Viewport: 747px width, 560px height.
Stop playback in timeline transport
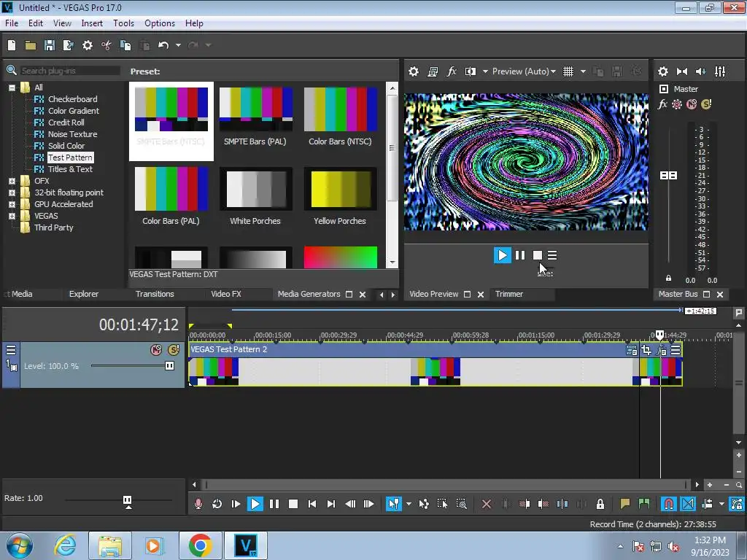293,504
